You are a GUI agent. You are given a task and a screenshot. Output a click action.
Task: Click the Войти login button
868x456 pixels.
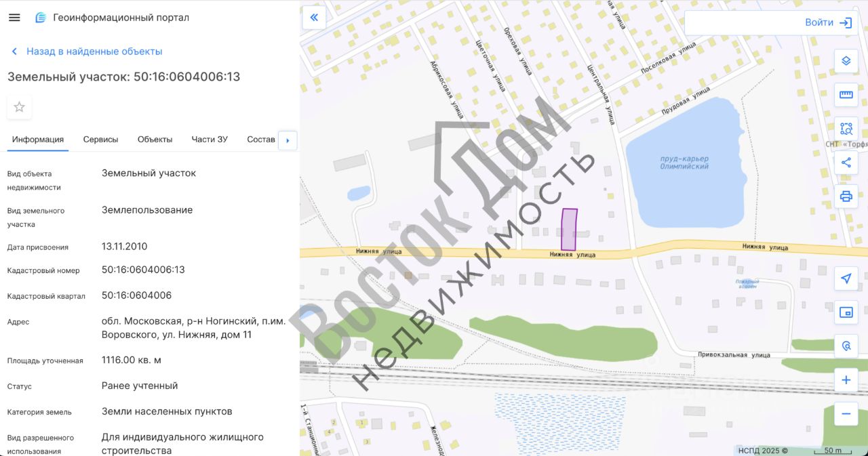828,22
